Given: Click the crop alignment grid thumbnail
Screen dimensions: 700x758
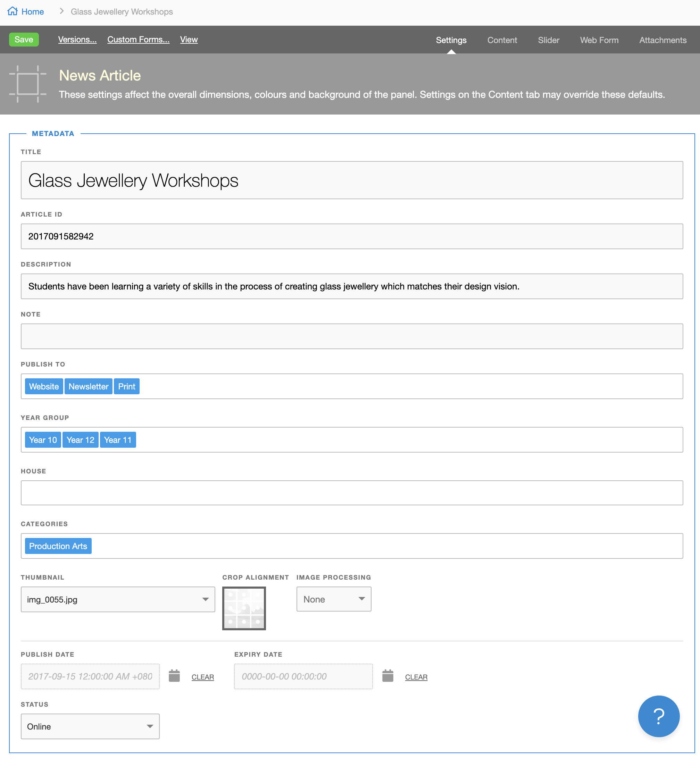Looking at the screenshot, I should pos(244,608).
